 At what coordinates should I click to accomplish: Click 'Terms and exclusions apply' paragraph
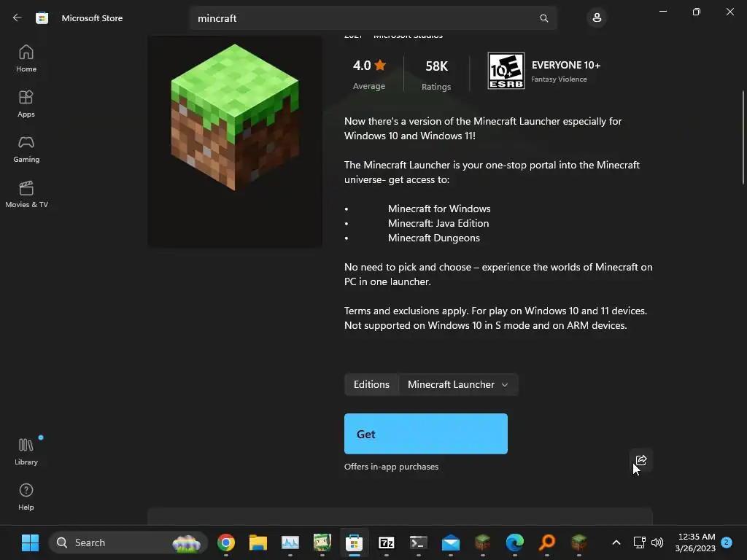(495, 318)
